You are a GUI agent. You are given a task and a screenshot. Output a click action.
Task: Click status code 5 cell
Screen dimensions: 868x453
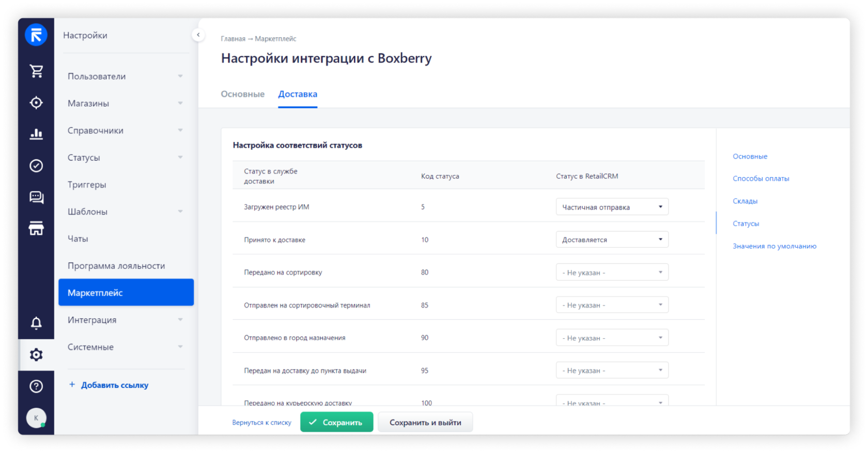coord(423,207)
